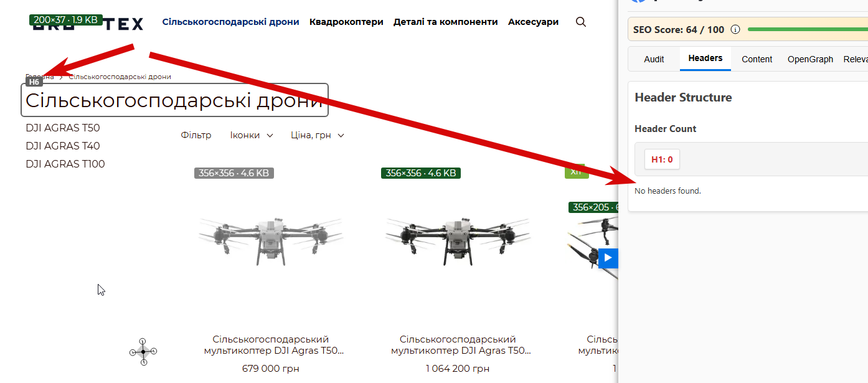
Task: Switch to the Audit tab
Action: pyautogui.click(x=654, y=59)
